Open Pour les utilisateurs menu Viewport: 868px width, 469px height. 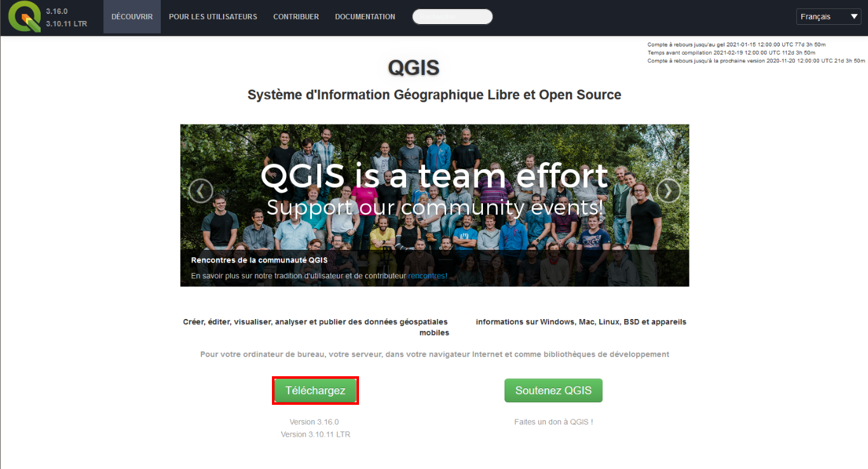[x=213, y=17]
